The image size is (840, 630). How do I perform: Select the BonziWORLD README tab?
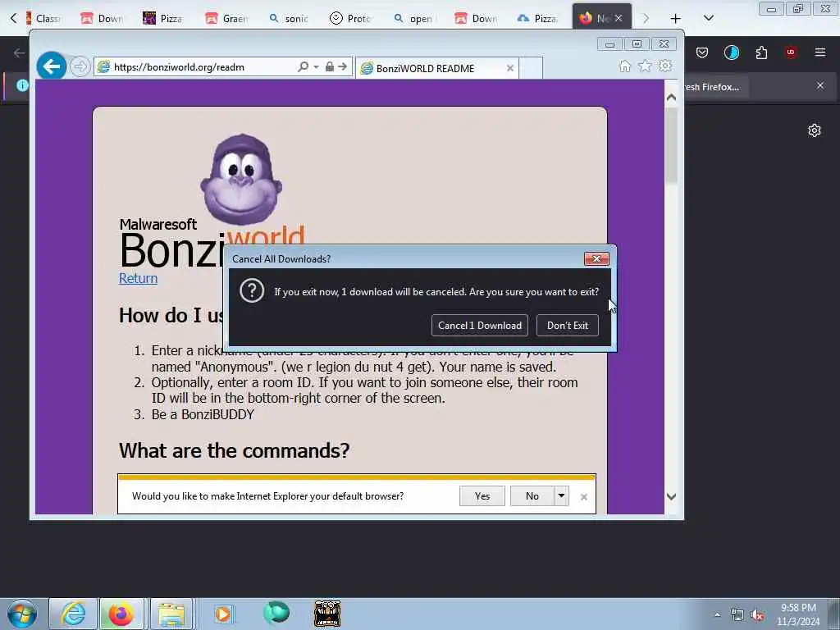(431, 68)
